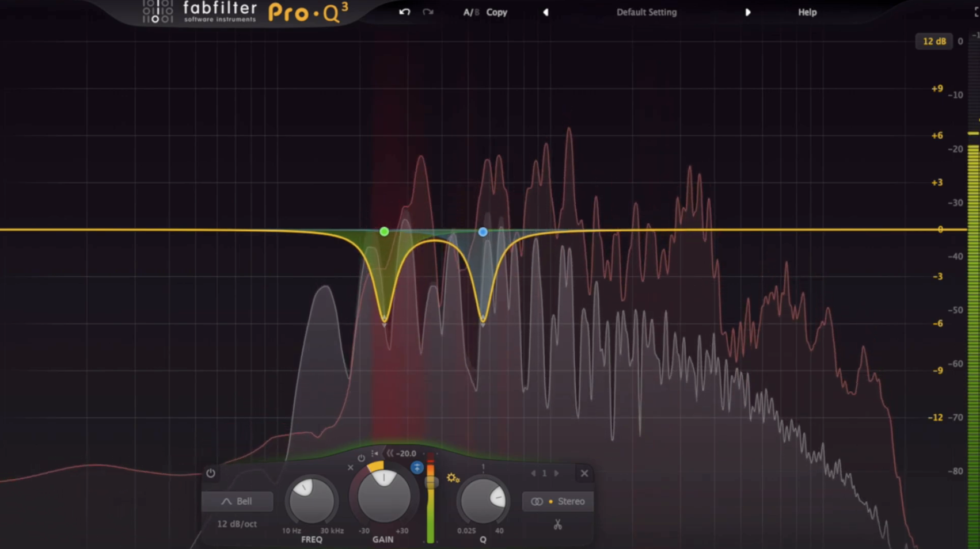Load the next preset with the right arrow
The image size is (980, 549).
tap(747, 12)
